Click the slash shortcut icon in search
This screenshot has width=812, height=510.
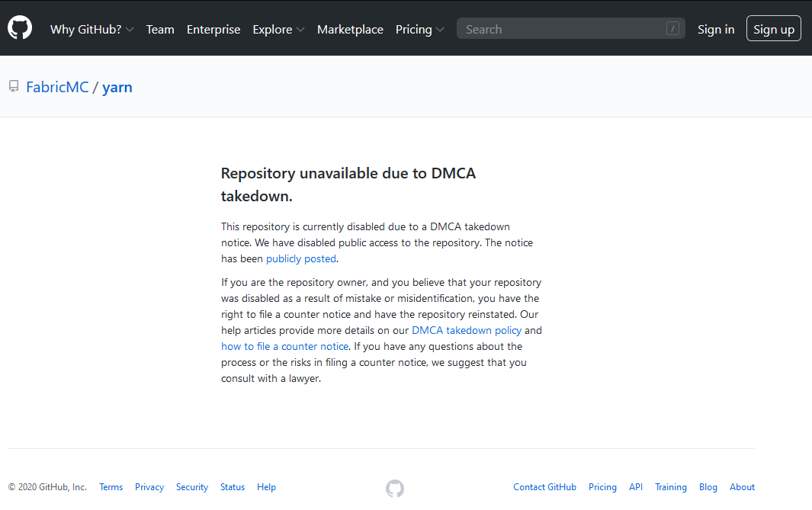point(672,29)
